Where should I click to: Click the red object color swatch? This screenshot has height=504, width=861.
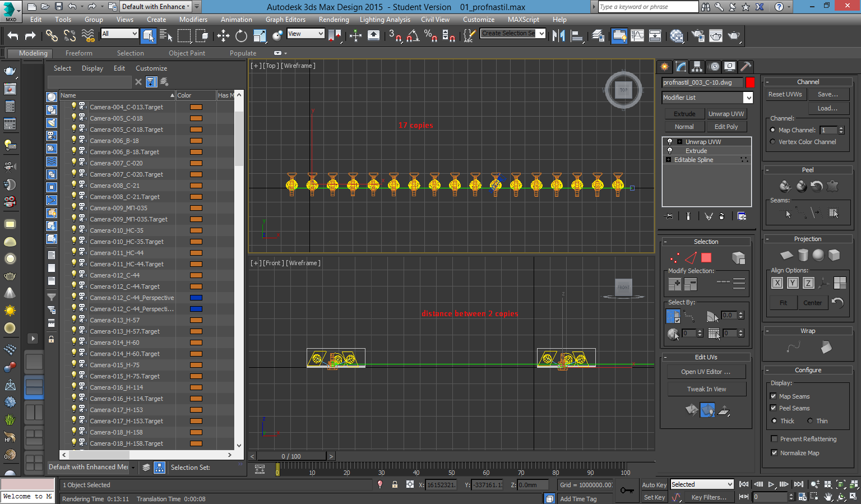pyautogui.click(x=750, y=82)
